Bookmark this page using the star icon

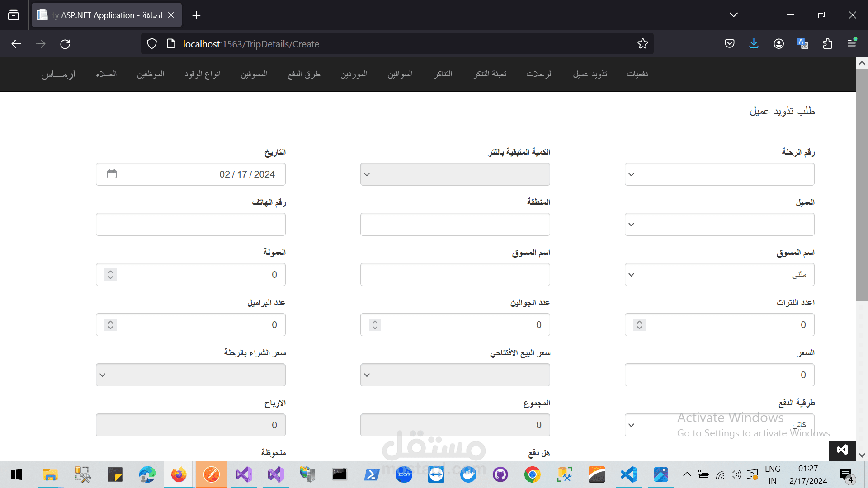coord(642,43)
